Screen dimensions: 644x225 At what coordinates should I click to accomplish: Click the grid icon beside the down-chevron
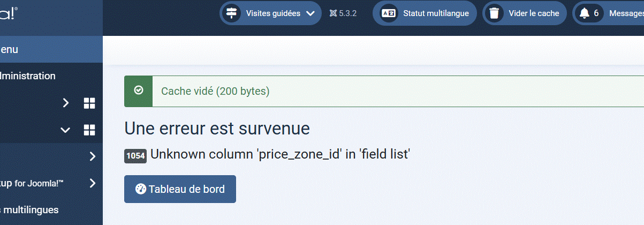click(x=89, y=130)
